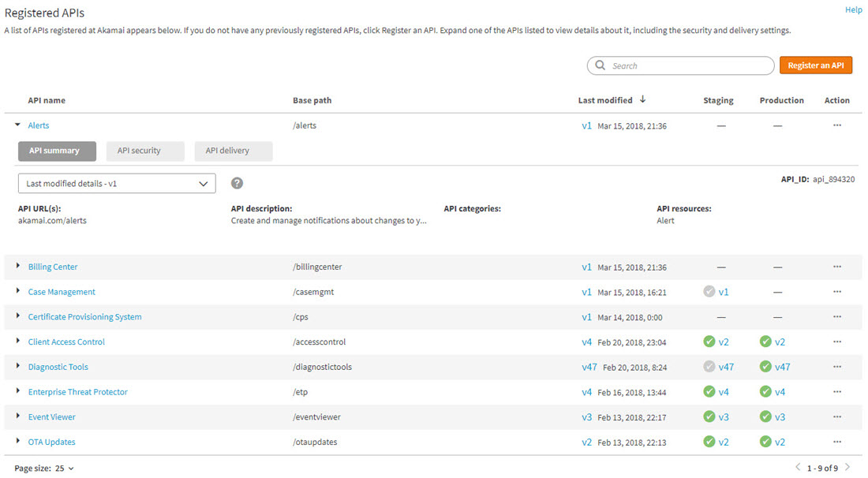868x478 pixels.
Task: Click in the Search field
Action: point(687,66)
